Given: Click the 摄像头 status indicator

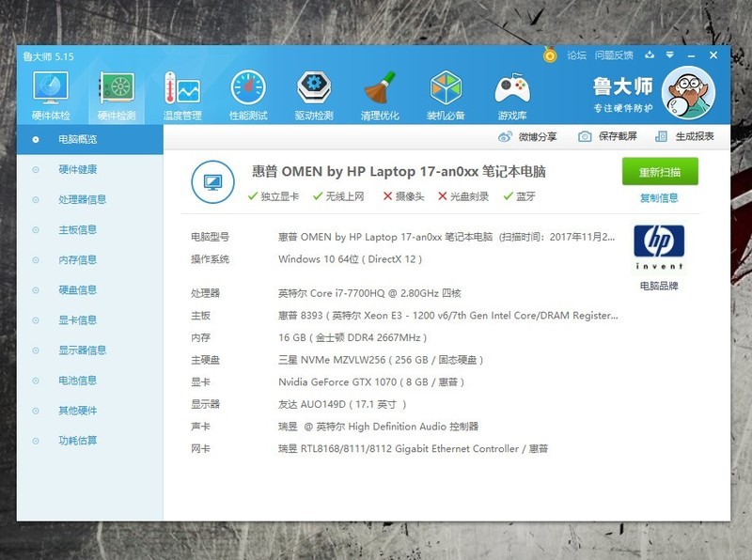Looking at the screenshot, I should coord(404,196).
